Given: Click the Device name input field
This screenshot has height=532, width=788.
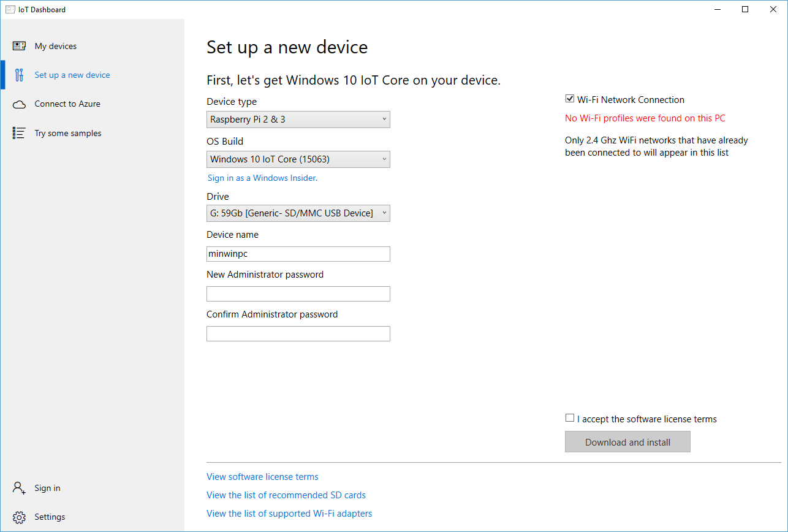Looking at the screenshot, I should (x=298, y=254).
